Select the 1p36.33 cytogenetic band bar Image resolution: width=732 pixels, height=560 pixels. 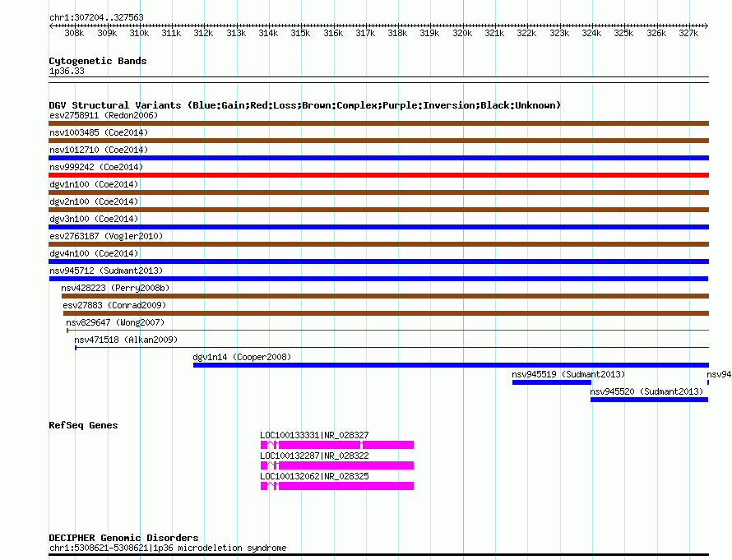[x=378, y=79]
